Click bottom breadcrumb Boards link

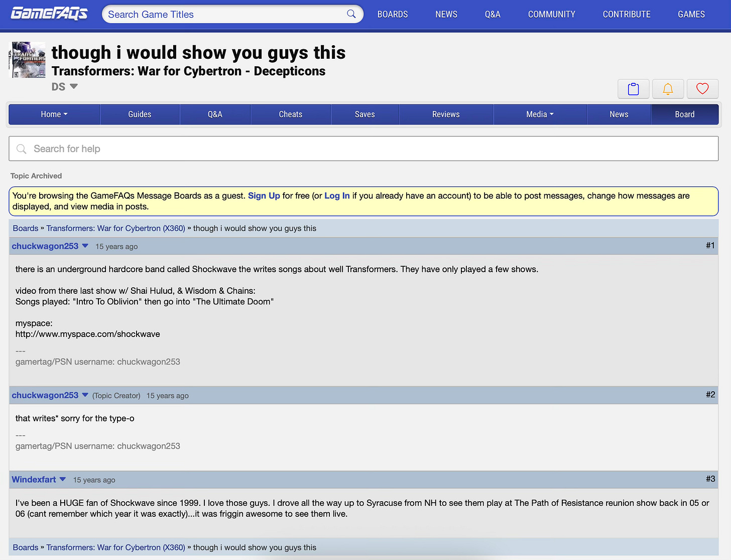[26, 547]
